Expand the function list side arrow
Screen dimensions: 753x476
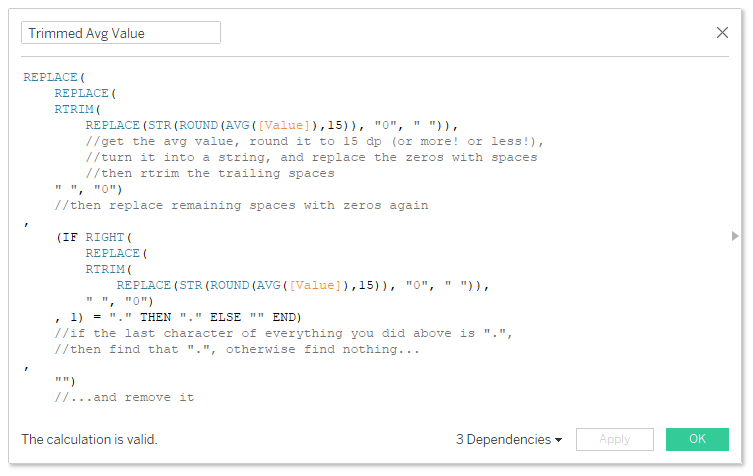coord(735,236)
